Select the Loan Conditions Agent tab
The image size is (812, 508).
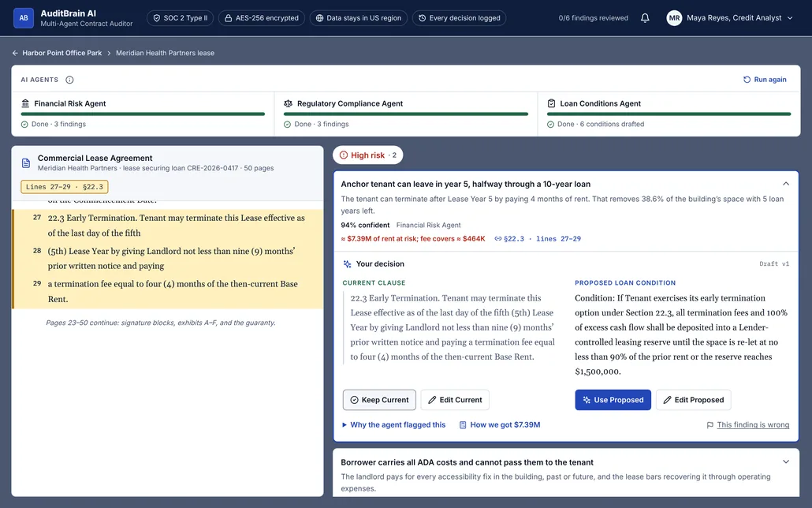coord(669,114)
